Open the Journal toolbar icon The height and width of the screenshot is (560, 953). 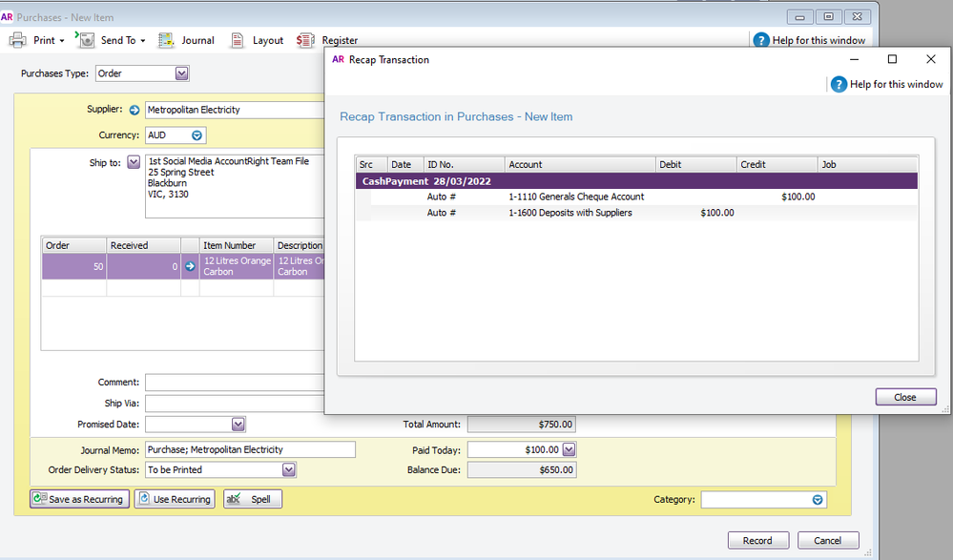tap(166, 40)
